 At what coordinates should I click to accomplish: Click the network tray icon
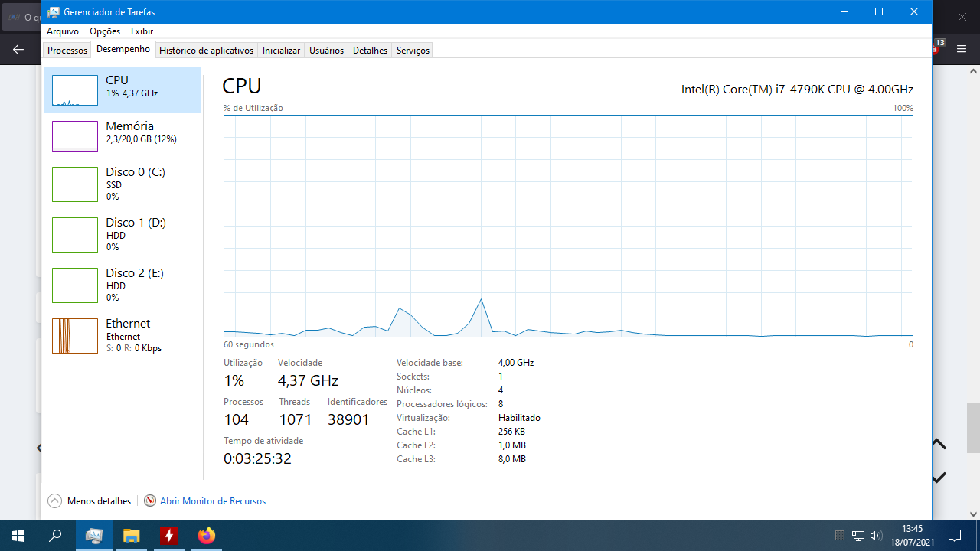(x=858, y=536)
